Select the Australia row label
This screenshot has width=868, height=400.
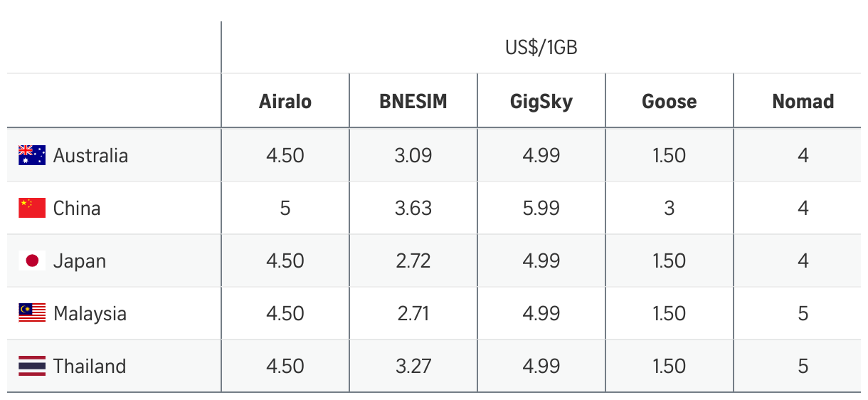coord(90,155)
